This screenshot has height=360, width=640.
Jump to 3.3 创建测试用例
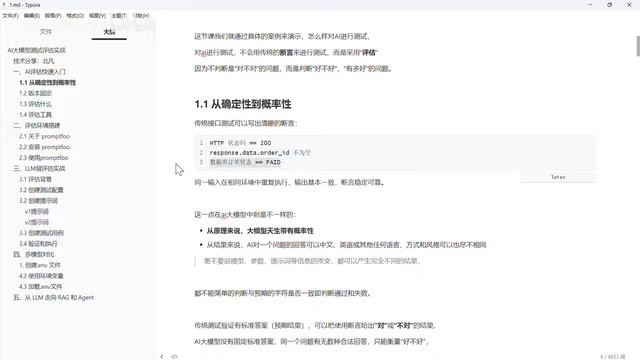(x=41, y=233)
